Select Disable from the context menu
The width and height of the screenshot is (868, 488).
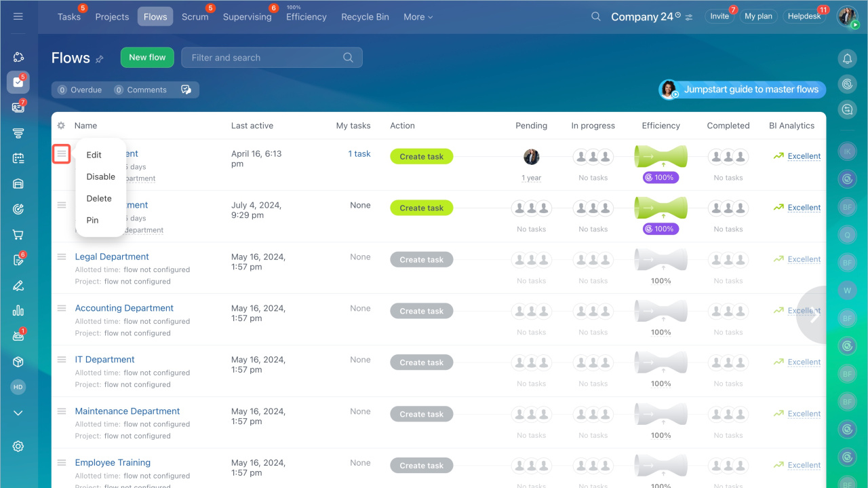[101, 176]
